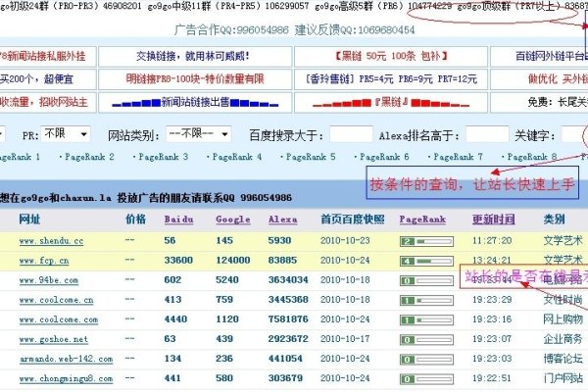Image resolution: width=588 pixels, height=392 pixels.
Task: Click Alexa value 441054 for armando.web-142.com
Action: (x=285, y=359)
